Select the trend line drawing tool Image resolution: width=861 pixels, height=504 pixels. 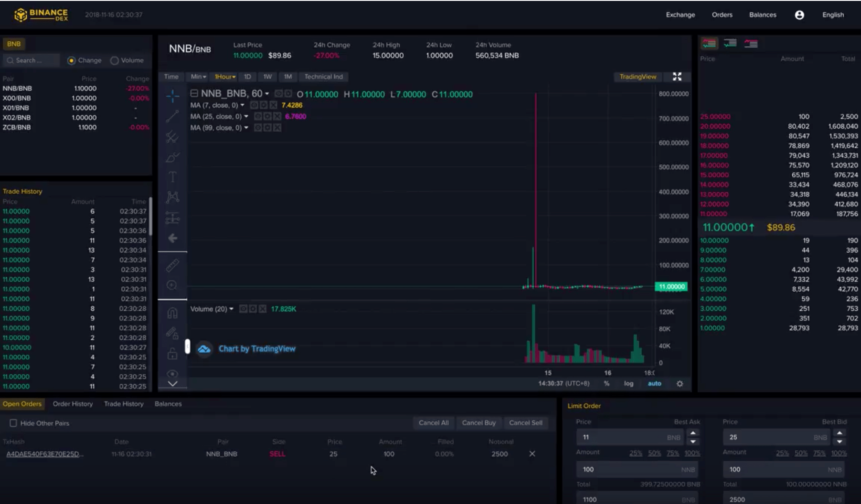click(172, 116)
